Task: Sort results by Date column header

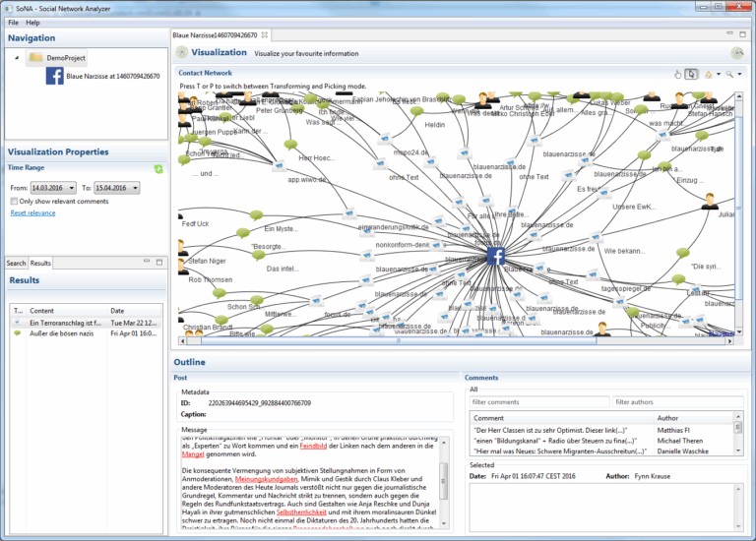Action: (x=134, y=311)
